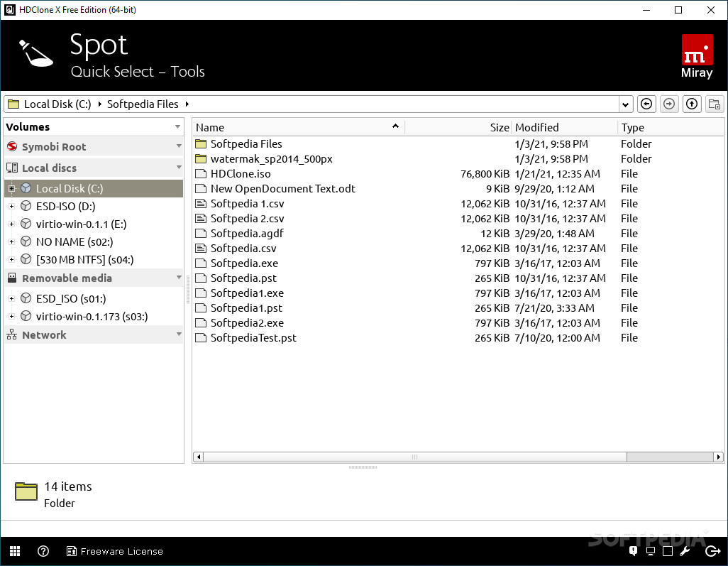Click the Symobi Root red icon
The width and height of the screenshot is (728, 566).
tap(13, 147)
